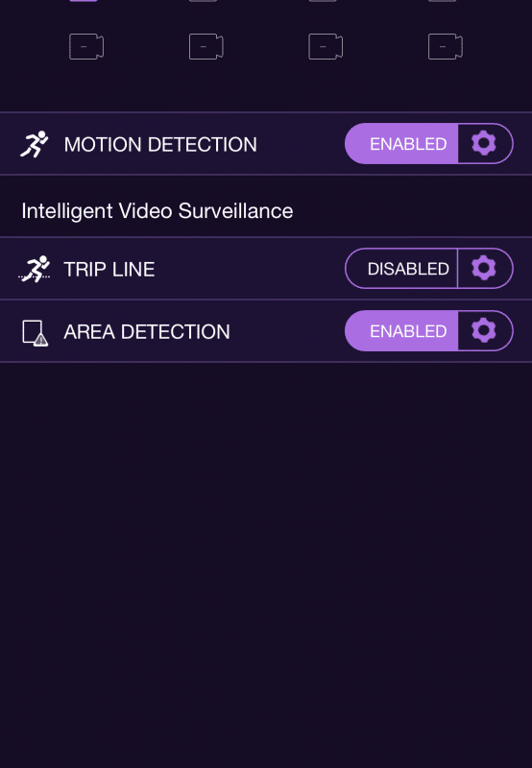Select the highlighted purple indicator above first camera
Image resolution: width=532 pixels, height=768 pixels.
tap(84, 1)
